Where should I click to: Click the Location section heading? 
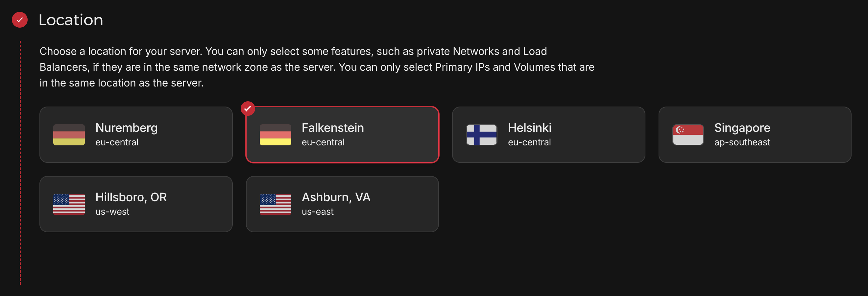[71, 20]
